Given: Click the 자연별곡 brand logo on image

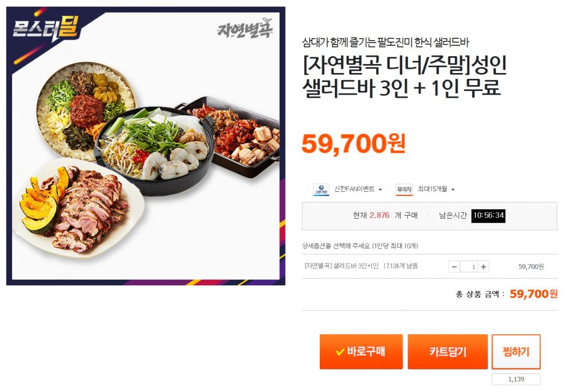Looking at the screenshot, I should click(245, 28).
